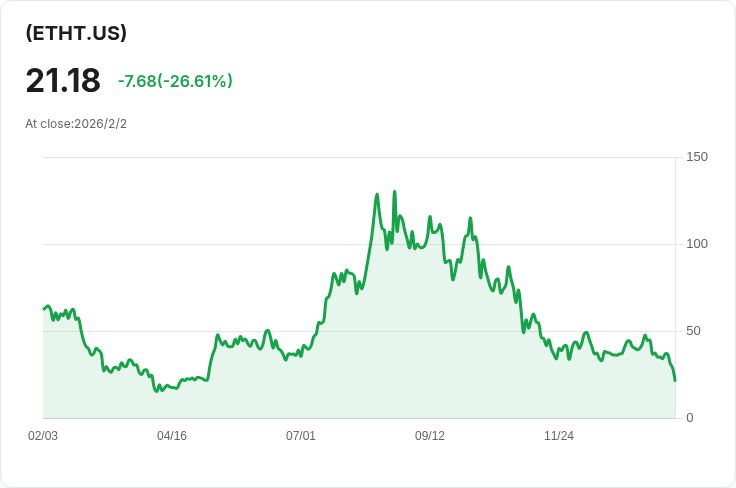The height and width of the screenshot is (488, 736).
Task: Click the (ETHT.US) ticker title
Action: coord(76,33)
